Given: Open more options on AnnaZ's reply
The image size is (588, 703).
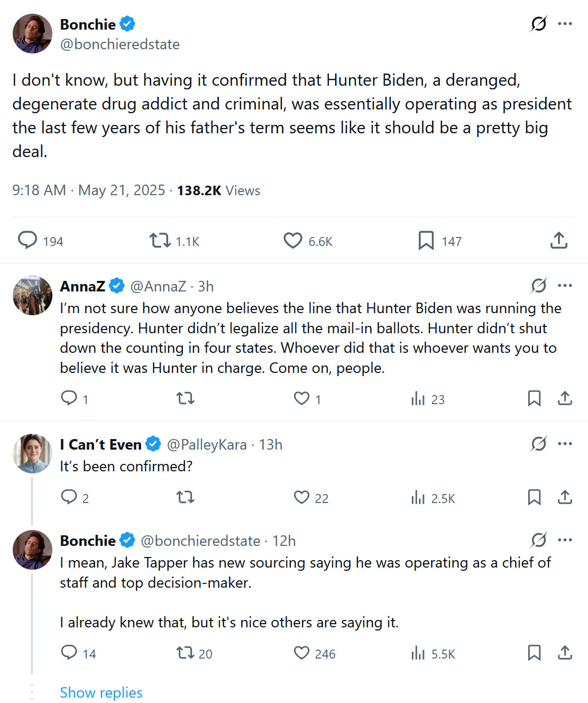Looking at the screenshot, I should [x=565, y=286].
